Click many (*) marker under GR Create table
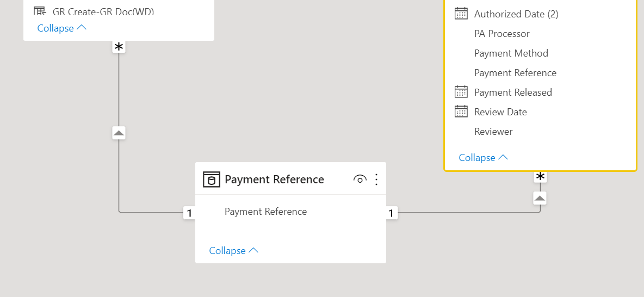Screen dimensions: 644x297 point(119,47)
